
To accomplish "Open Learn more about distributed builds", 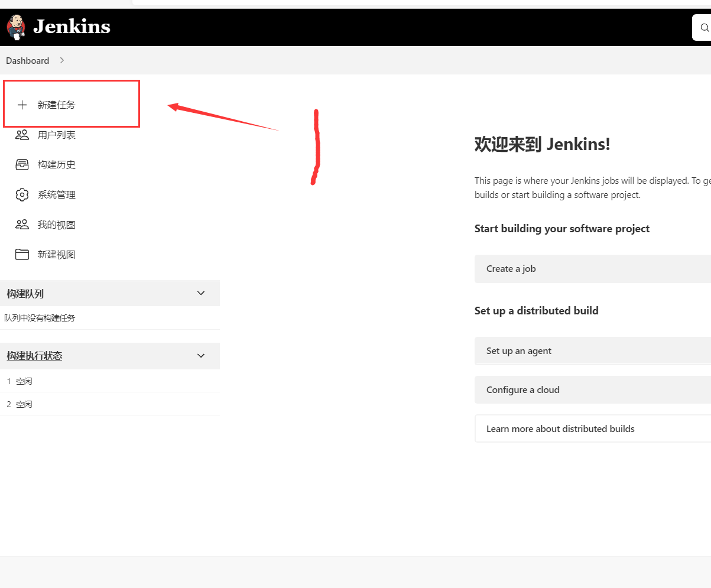I will pyautogui.click(x=560, y=428).
